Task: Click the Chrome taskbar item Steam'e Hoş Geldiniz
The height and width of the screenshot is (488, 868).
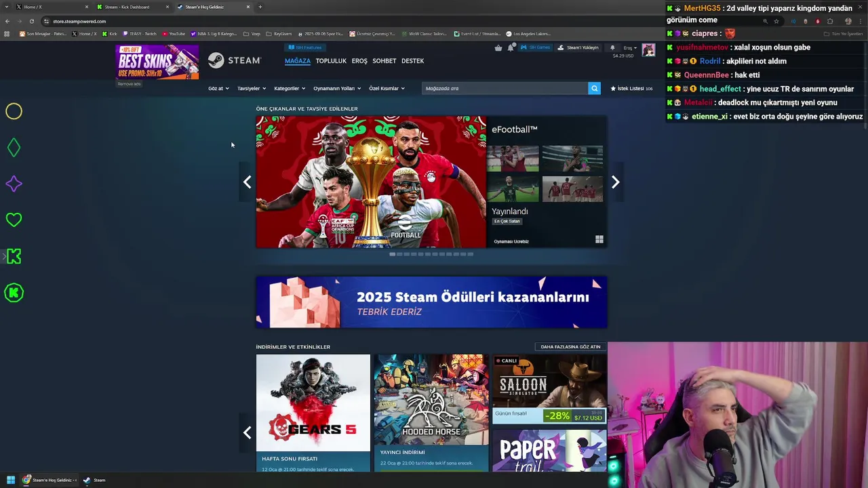Action: click(x=50, y=480)
